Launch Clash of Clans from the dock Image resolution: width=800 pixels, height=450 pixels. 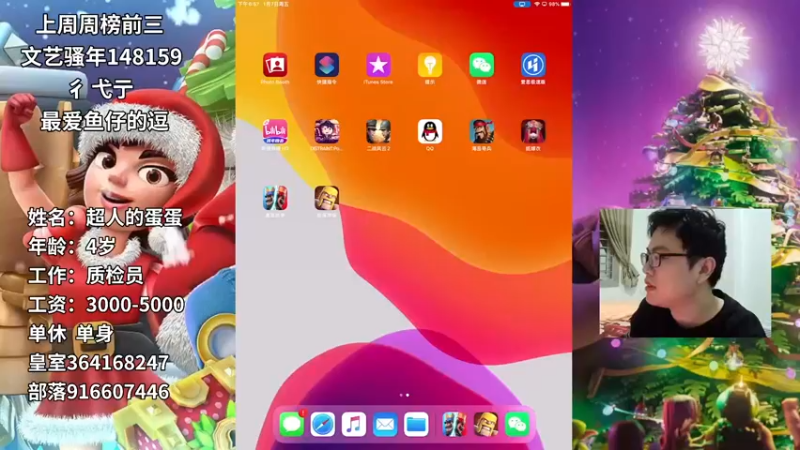[485, 424]
